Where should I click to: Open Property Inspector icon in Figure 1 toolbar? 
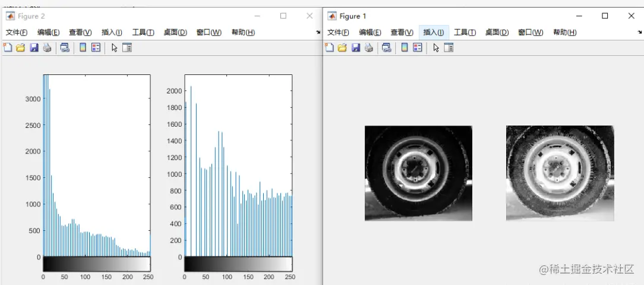(449, 48)
